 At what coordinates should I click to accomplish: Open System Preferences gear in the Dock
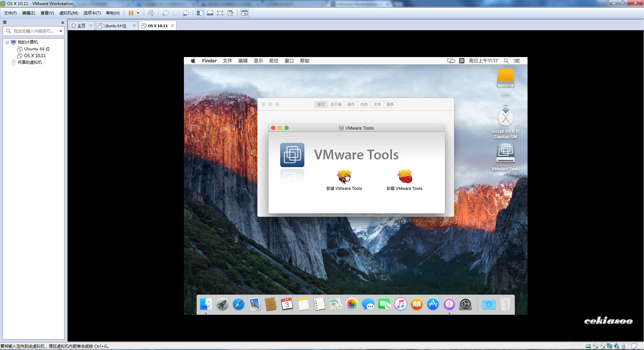[465, 304]
